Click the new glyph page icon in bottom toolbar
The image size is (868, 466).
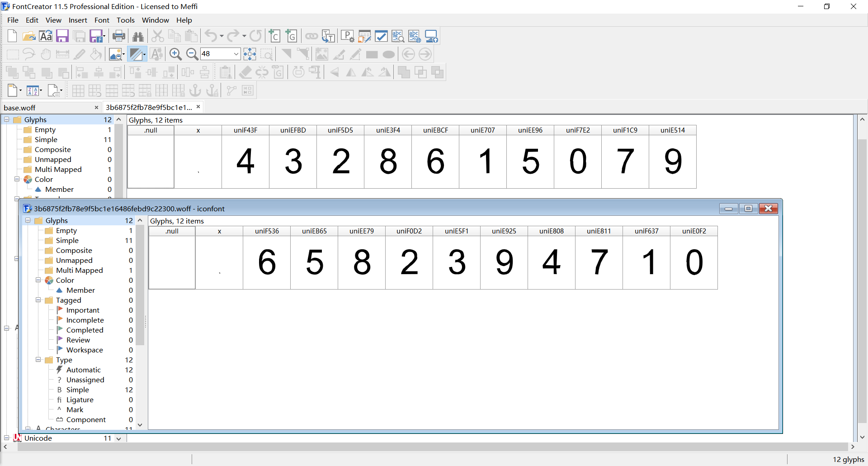coord(13,90)
